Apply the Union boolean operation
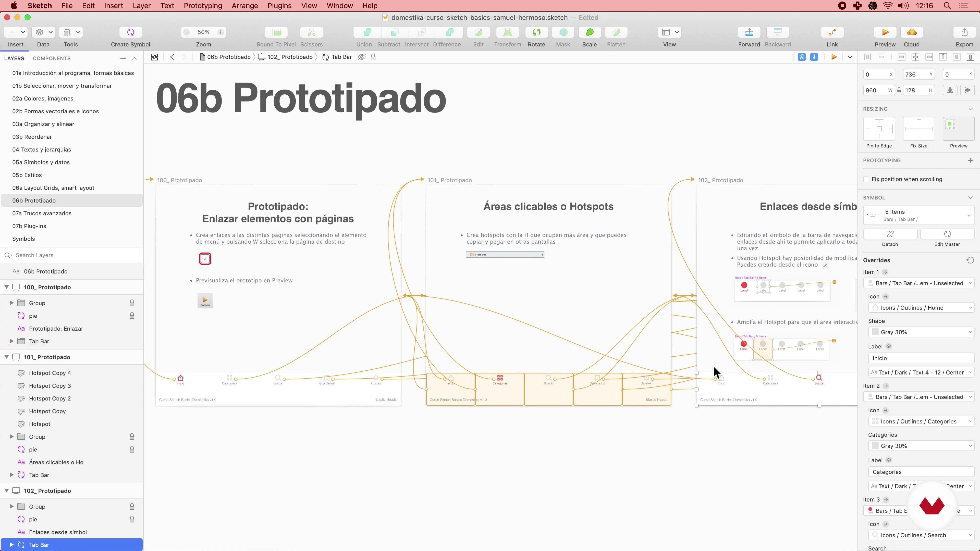 tap(367, 32)
